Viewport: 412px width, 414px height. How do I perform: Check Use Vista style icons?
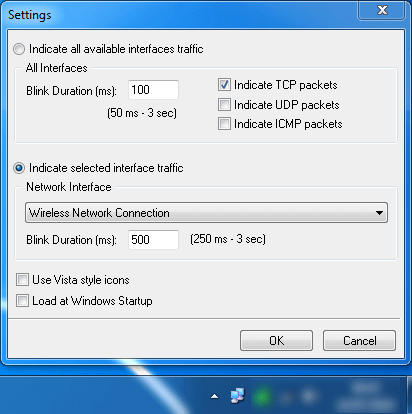tap(22, 280)
